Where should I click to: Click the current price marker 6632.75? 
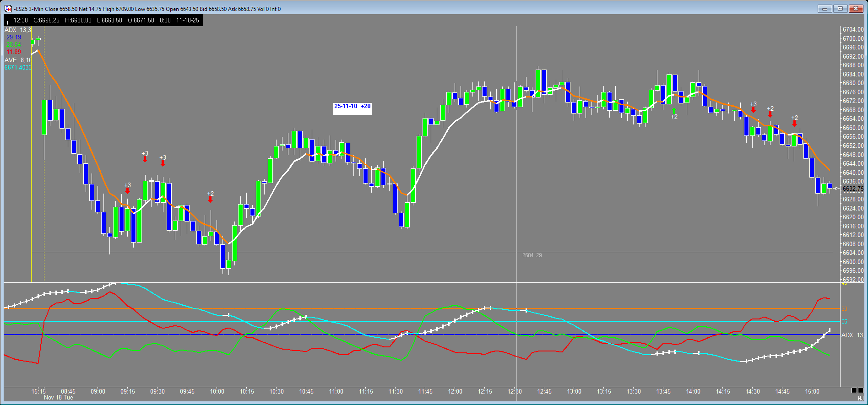coord(852,189)
